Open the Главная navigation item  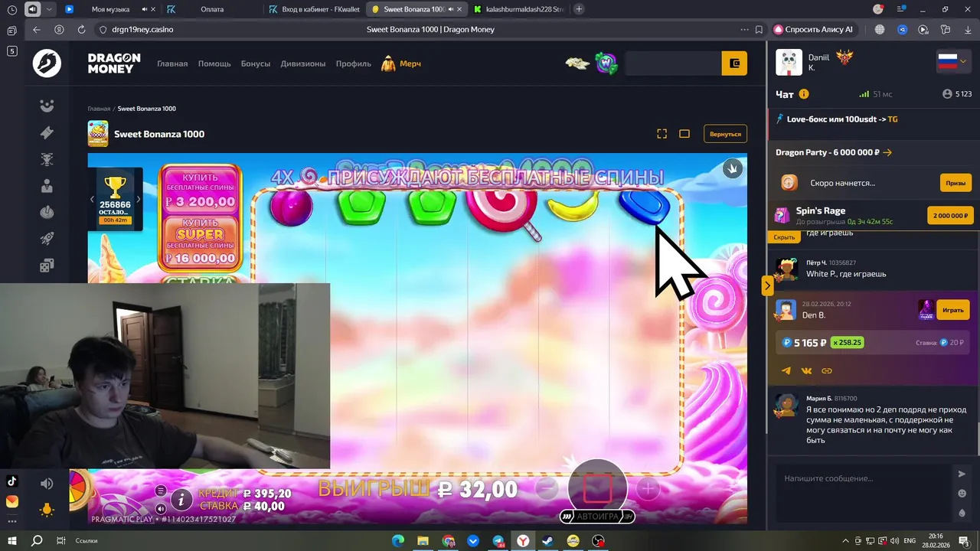(172, 64)
